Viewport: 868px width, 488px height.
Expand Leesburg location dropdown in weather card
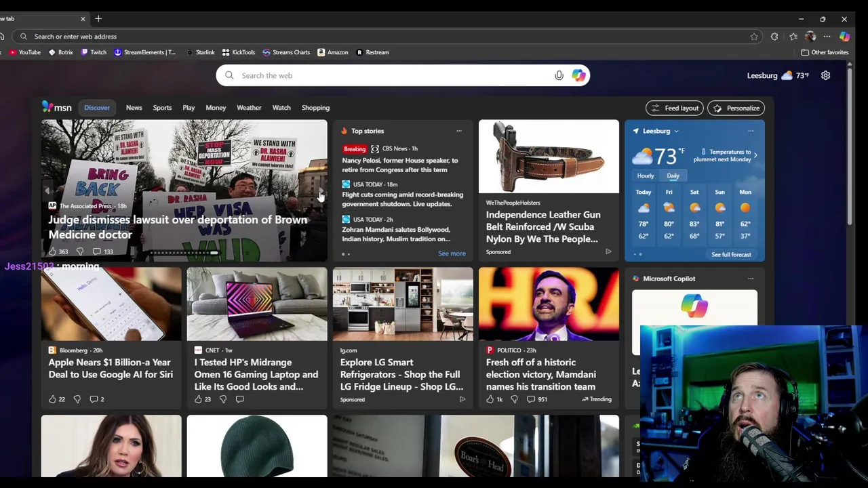(x=676, y=131)
